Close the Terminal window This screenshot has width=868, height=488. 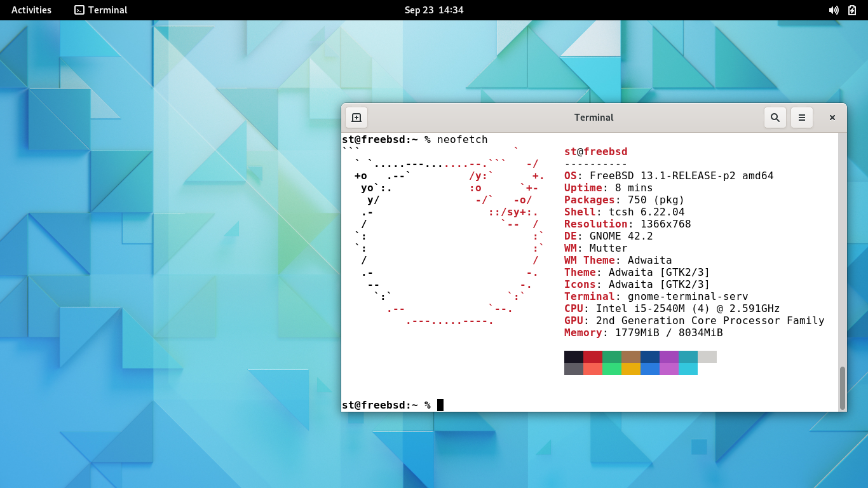click(x=832, y=118)
